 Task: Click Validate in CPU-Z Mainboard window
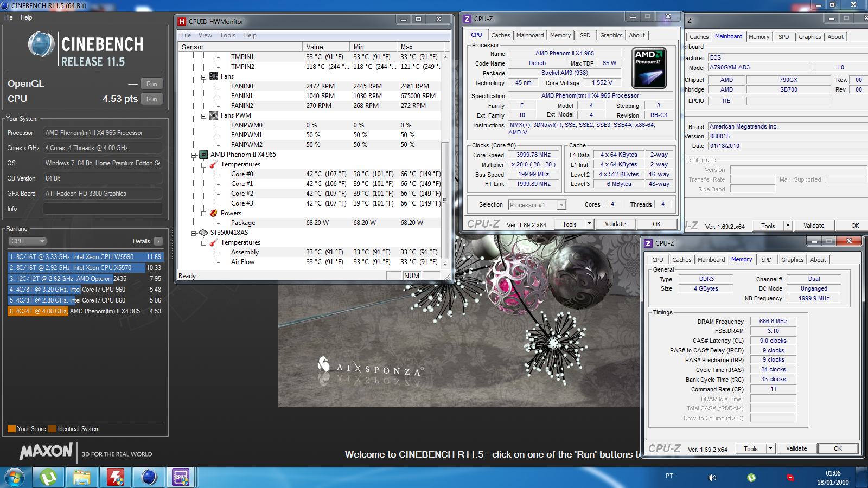pos(814,226)
